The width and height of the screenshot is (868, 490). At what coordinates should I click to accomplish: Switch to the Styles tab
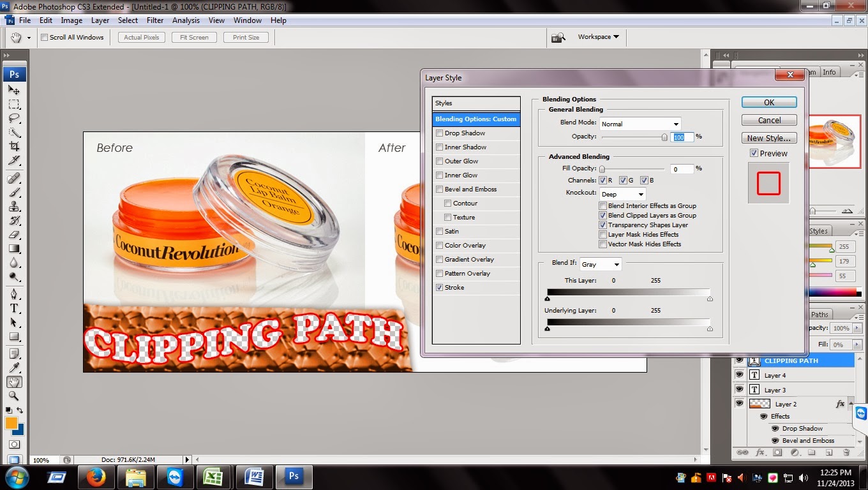click(x=818, y=231)
